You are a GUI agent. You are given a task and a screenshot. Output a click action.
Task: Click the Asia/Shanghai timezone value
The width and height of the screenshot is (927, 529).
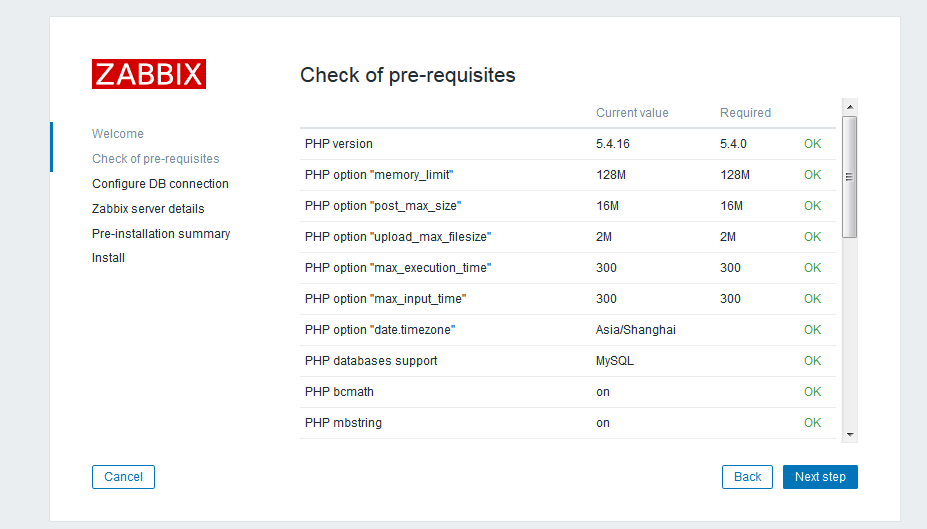(x=635, y=330)
